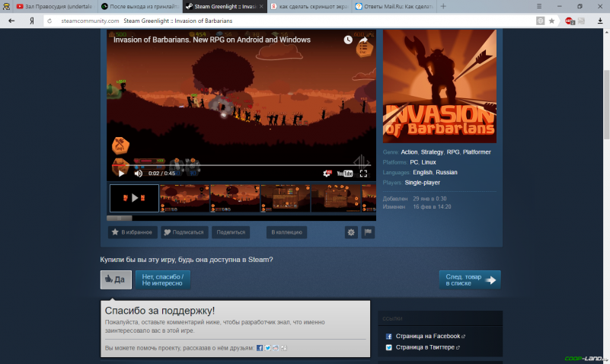Open the gear settings button below video
The width and height of the screenshot is (610, 364).
point(351,232)
